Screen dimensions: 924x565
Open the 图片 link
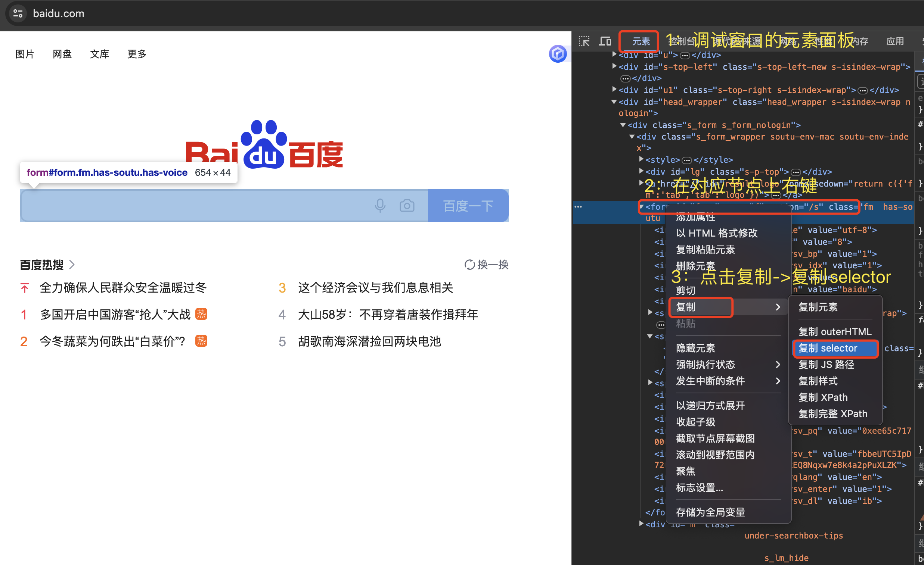pyautogui.click(x=25, y=54)
